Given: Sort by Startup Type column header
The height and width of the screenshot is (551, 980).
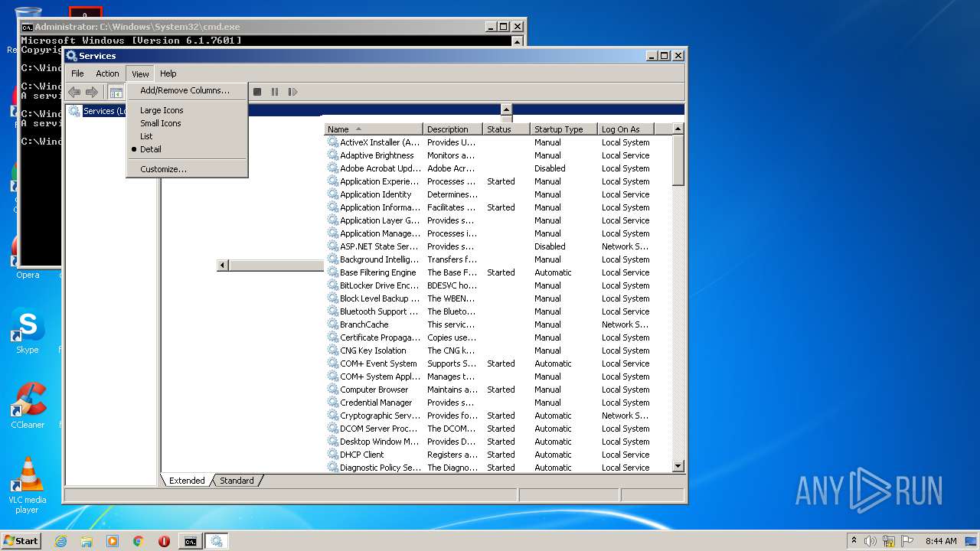Looking at the screenshot, I should (563, 129).
